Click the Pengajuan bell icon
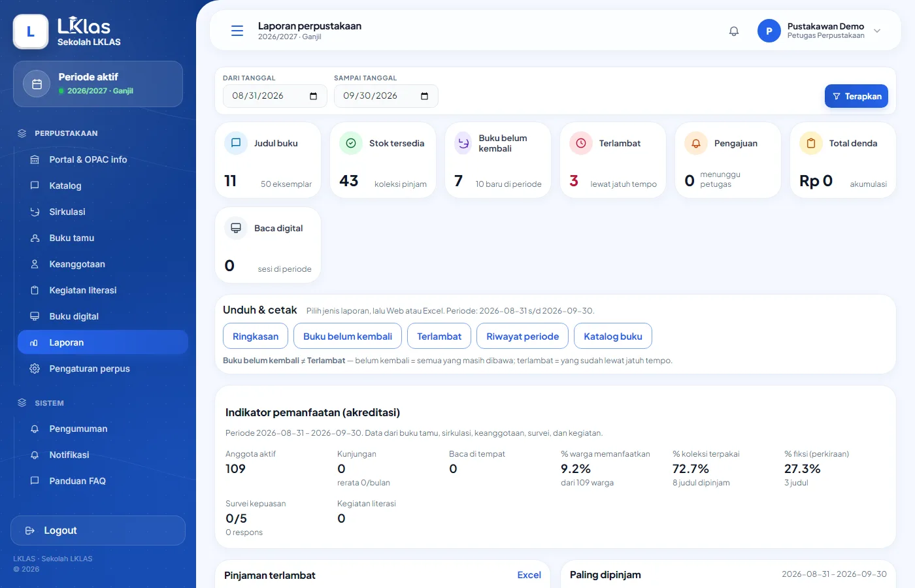915x588 pixels. pyautogui.click(x=696, y=143)
